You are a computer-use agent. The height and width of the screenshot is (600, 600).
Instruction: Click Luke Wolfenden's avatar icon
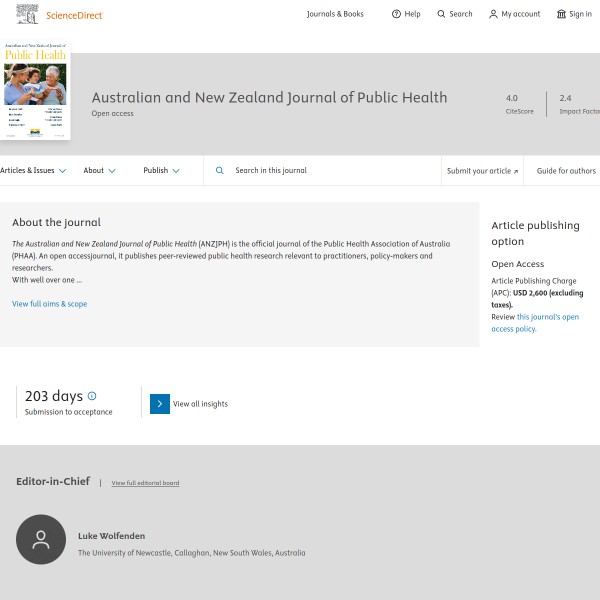click(41, 540)
